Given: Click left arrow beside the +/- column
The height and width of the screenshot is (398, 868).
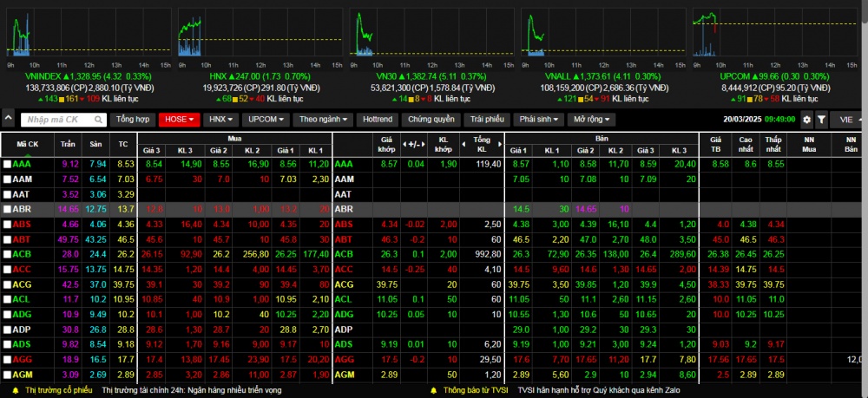Looking at the screenshot, I should point(405,143).
